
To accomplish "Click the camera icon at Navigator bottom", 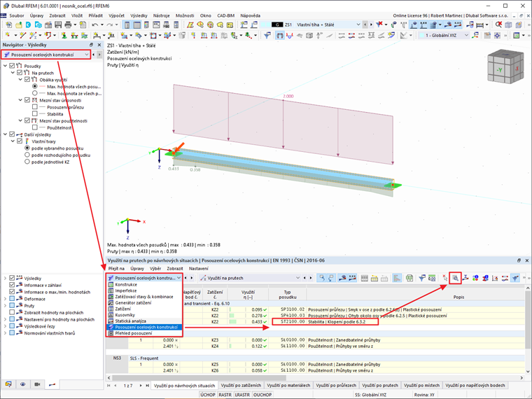I will click(37, 384).
